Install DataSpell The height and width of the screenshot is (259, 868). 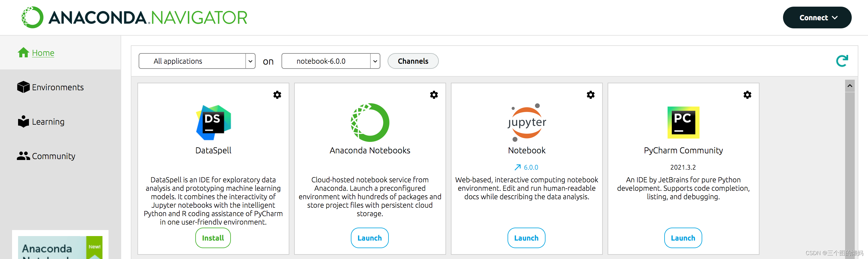(213, 238)
